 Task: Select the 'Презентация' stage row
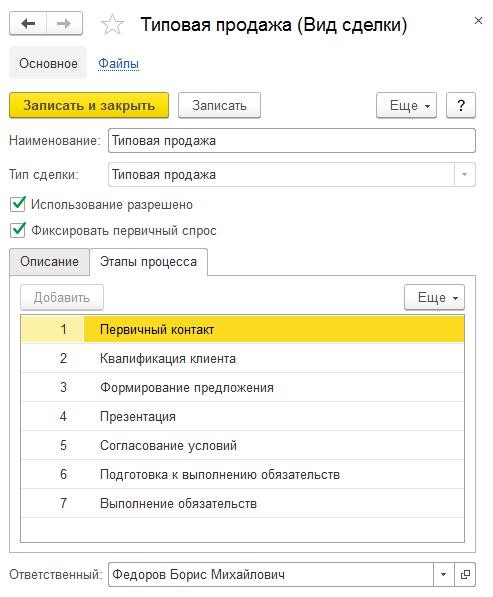pos(243,416)
